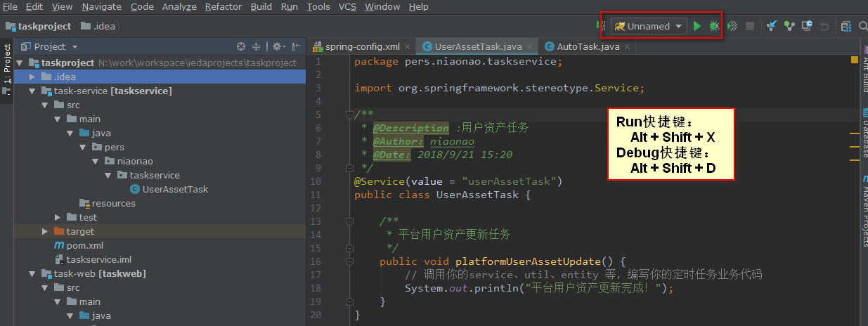
Task: Run with coverage icon in toolbar
Action: click(x=732, y=26)
